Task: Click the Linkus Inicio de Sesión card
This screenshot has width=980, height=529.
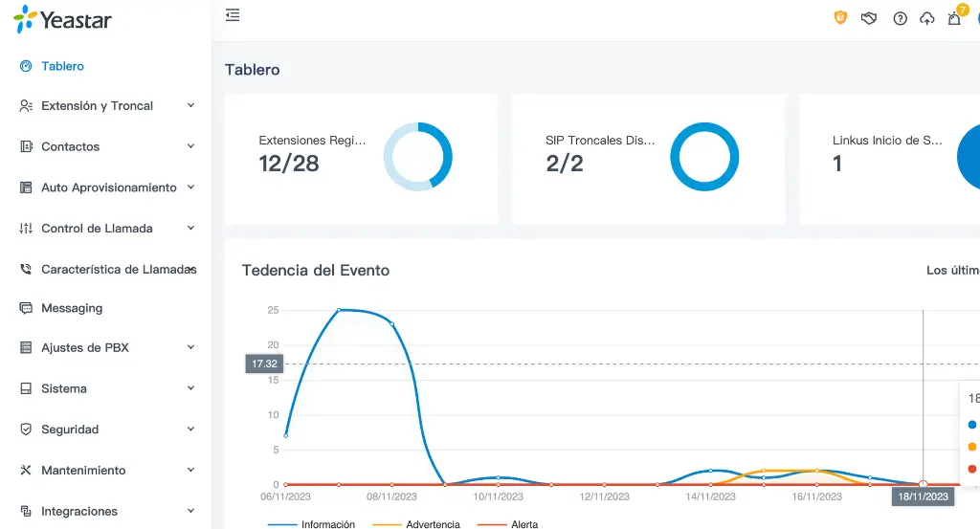Action: (x=889, y=159)
